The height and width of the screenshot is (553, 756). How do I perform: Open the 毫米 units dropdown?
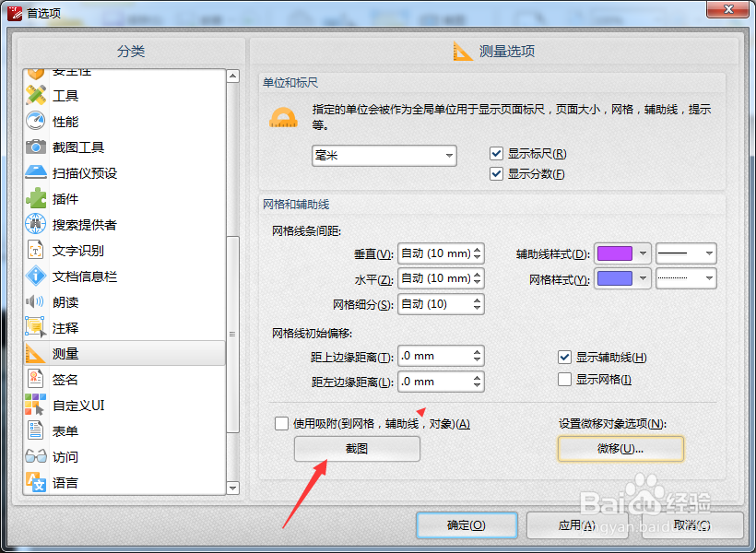(384, 156)
